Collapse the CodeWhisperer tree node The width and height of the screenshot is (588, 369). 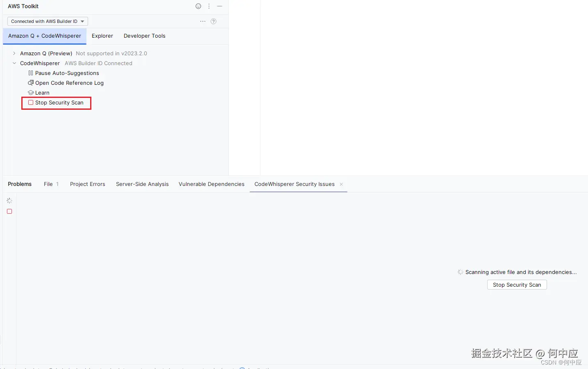click(x=14, y=63)
